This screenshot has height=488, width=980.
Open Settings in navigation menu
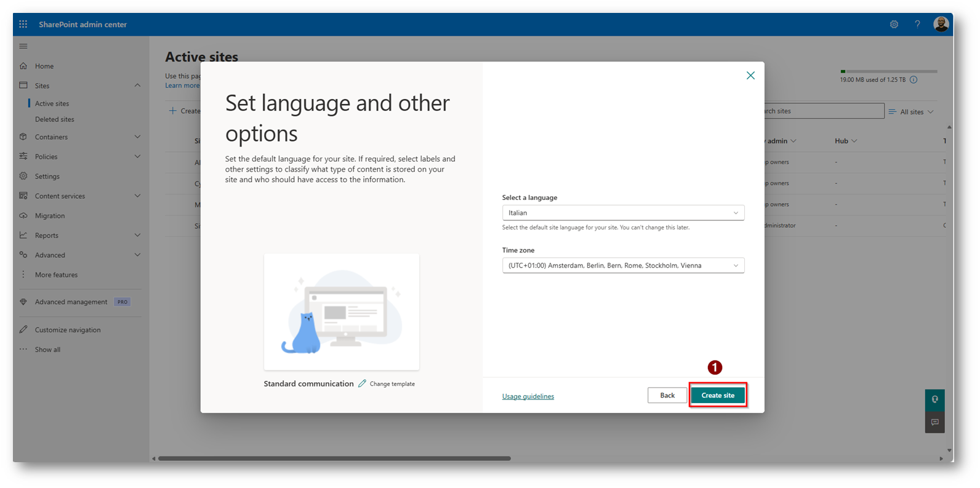point(47,176)
